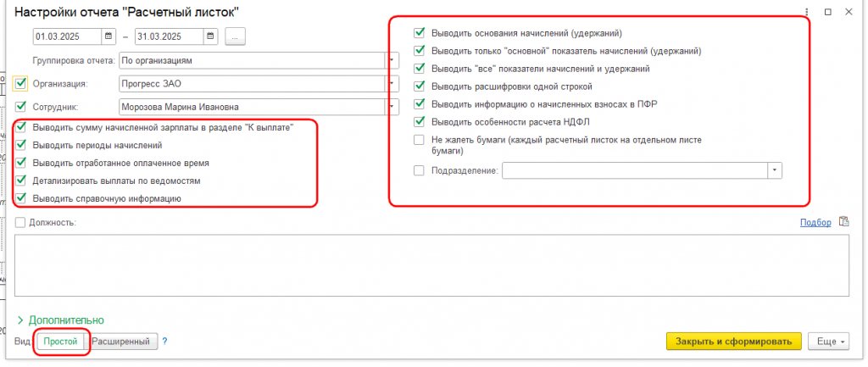Viewport: 868px width, 367px height.
Task: Open the Еще dropdown button
Action: (x=828, y=342)
